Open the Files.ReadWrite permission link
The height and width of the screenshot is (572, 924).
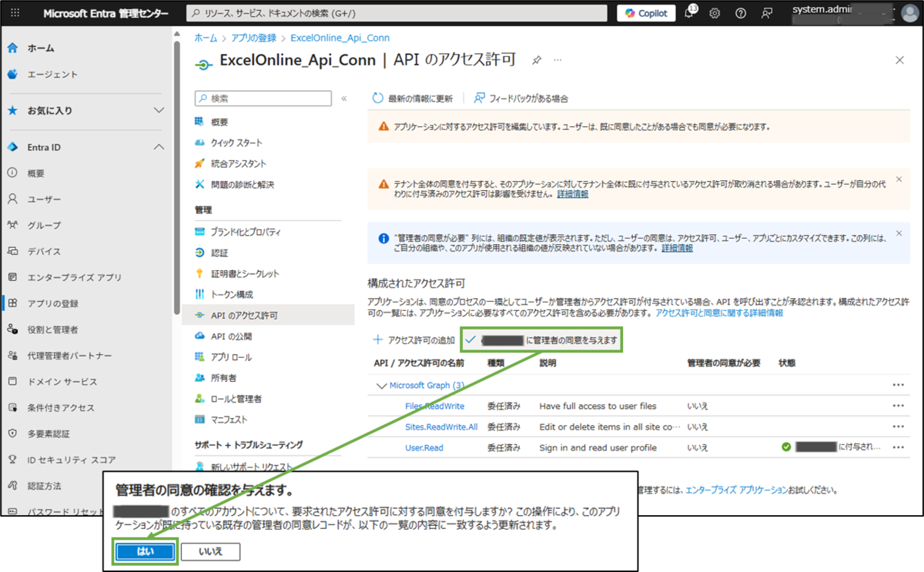point(434,406)
